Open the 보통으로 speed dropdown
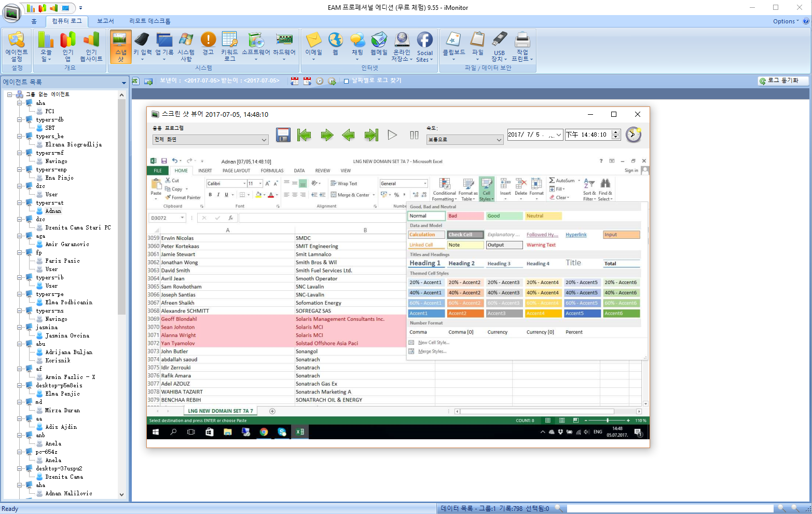This screenshot has width=812, height=514. pos(465,139)
